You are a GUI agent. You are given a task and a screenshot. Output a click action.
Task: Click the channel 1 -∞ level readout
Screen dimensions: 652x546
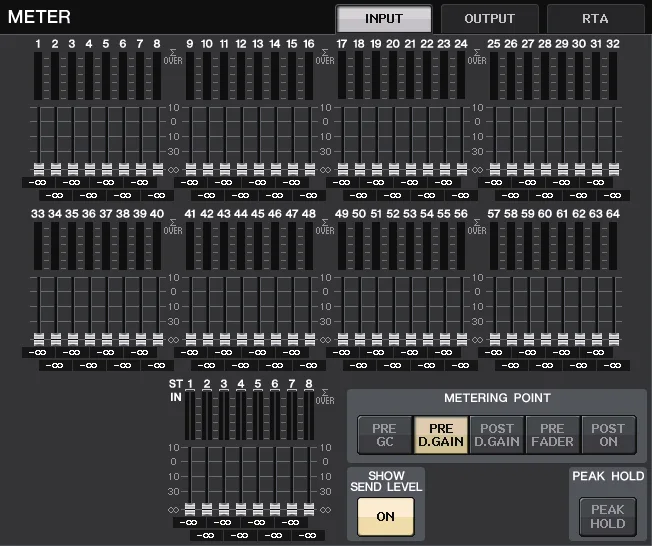[38, 182]
